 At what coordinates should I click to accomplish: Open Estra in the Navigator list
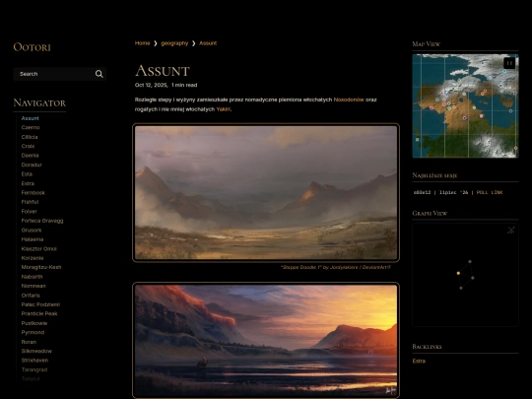pyautogui.click(x=28, y=183)
